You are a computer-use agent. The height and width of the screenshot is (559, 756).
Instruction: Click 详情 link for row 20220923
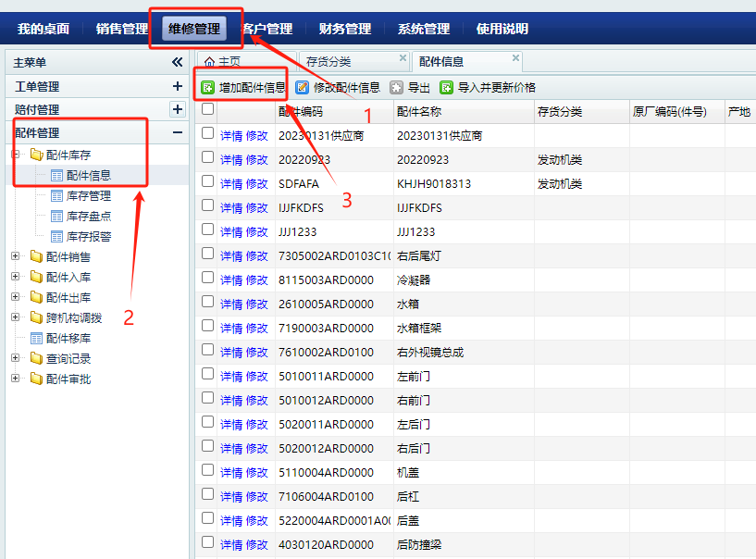coord(231,159)
